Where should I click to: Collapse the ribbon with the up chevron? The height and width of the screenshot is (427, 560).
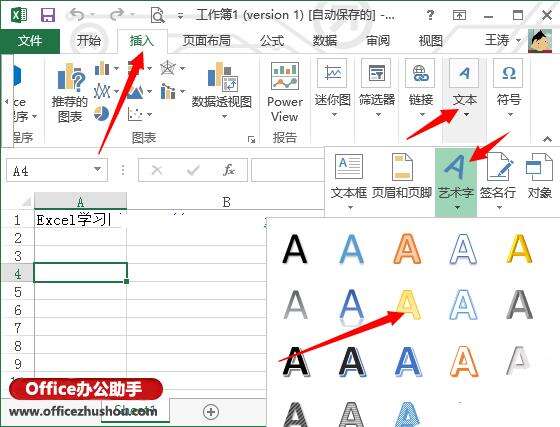[547, 139]
